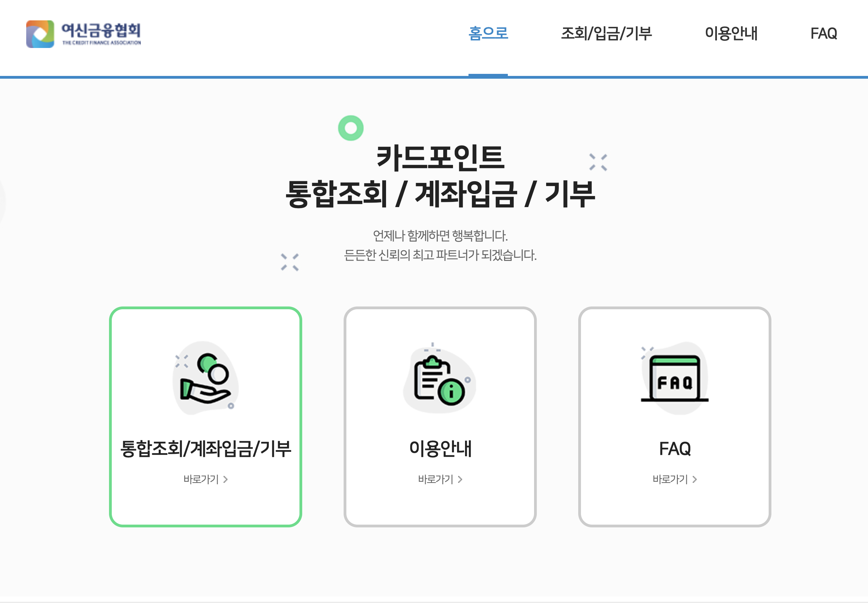Click the FAQ browser window icon

click(674, 378)
